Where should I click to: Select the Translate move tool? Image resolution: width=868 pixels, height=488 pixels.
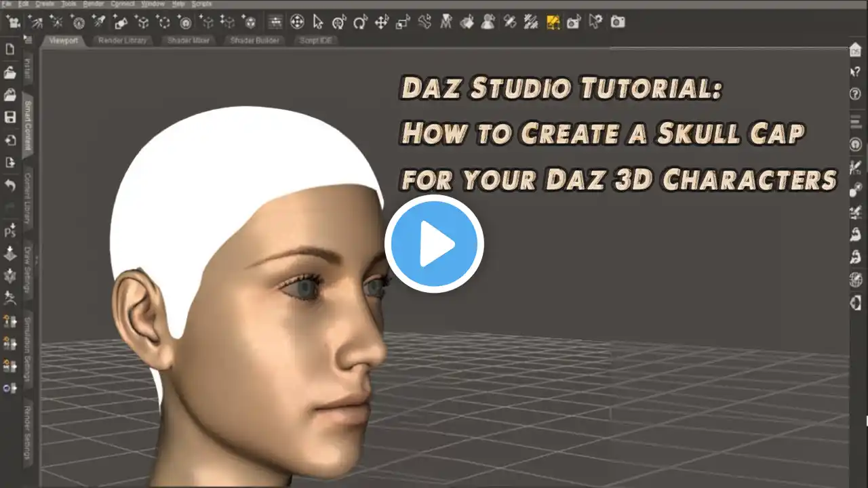click(382, 22)
